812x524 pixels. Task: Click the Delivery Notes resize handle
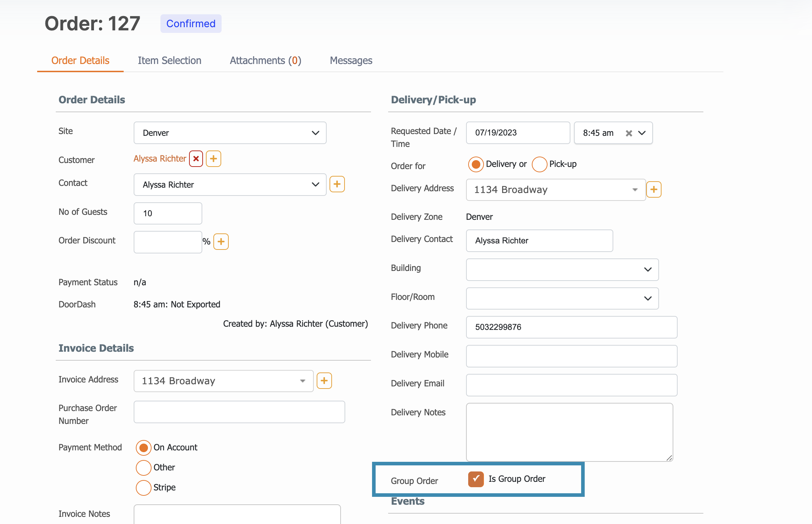tap(669, 458)
